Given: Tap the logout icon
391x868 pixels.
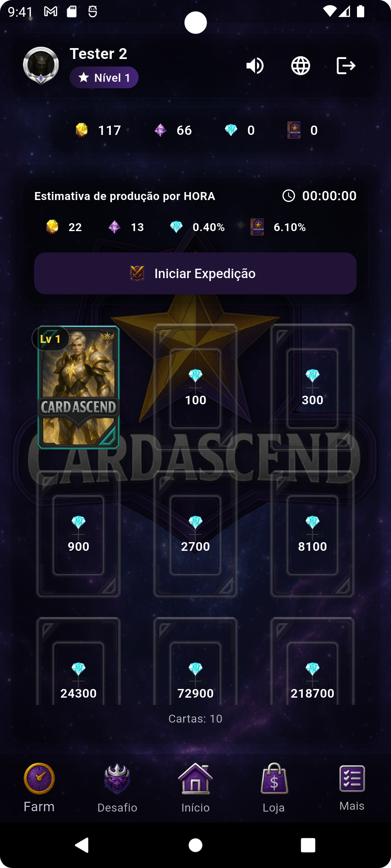Looking at the screenshot, I should pos(346,66).
